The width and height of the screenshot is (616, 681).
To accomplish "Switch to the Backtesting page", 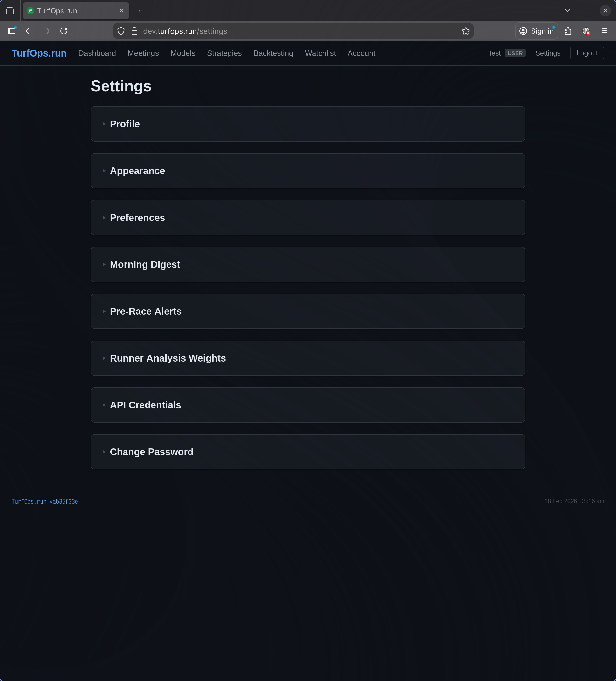I will click(273, 53).
